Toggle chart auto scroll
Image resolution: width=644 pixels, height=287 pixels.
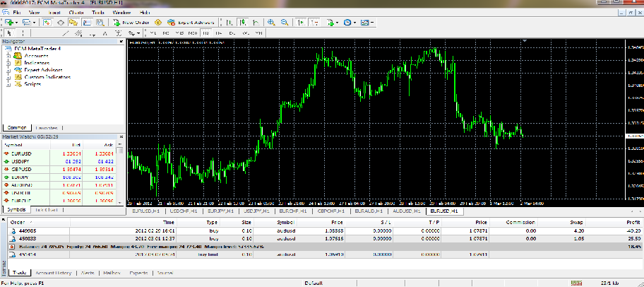301,22
